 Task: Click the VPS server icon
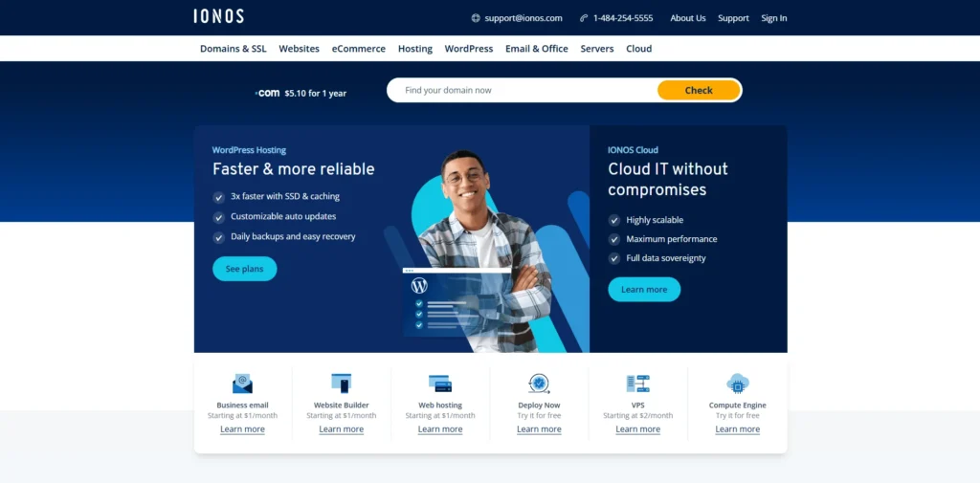[x=638, y=383]
